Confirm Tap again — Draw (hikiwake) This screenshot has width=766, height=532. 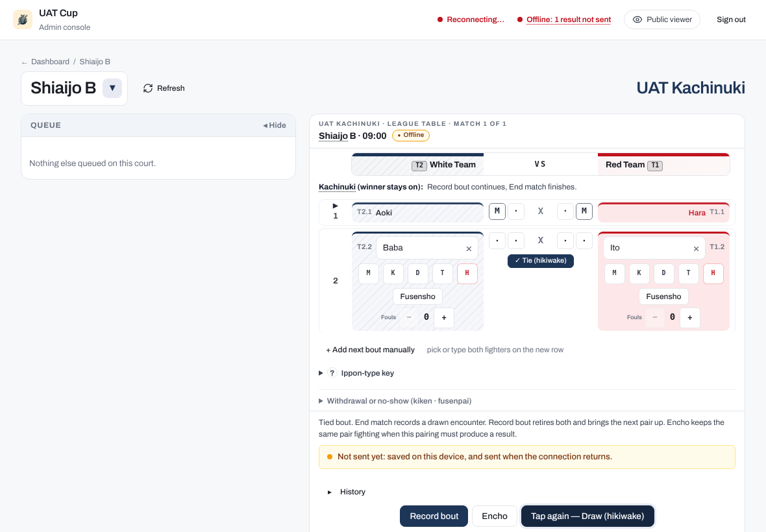coord(587,516)
